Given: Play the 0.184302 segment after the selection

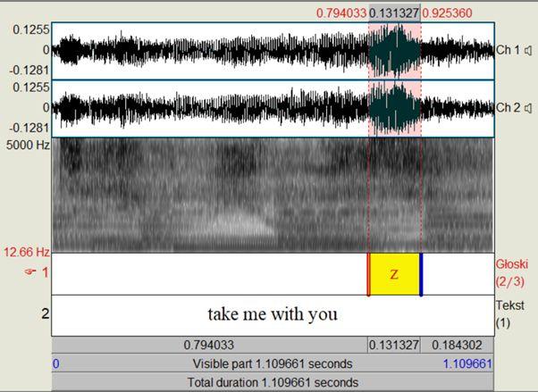Looking at the screenshot, I should pos(457,345).
